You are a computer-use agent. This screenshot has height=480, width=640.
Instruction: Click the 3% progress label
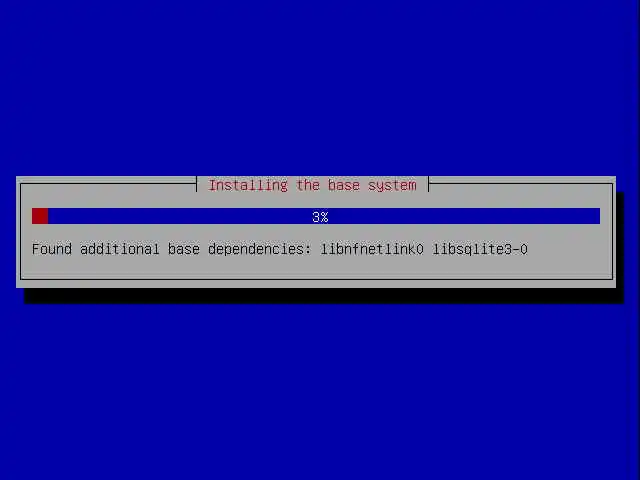coord(320,217)
